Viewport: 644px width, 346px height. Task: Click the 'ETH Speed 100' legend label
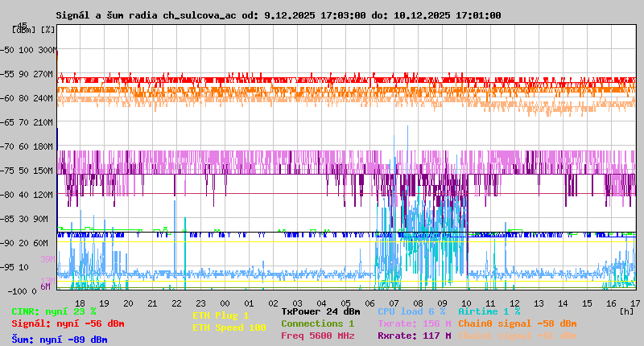pyautogui.click(x=229, y=327)
